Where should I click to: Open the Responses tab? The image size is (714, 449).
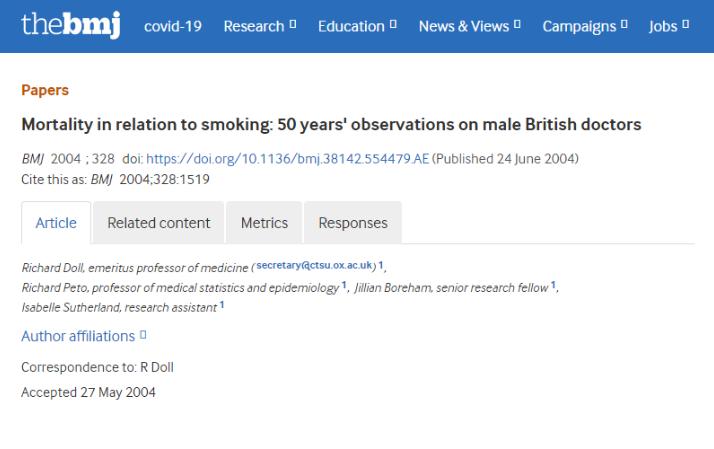[x=352, y=223]
